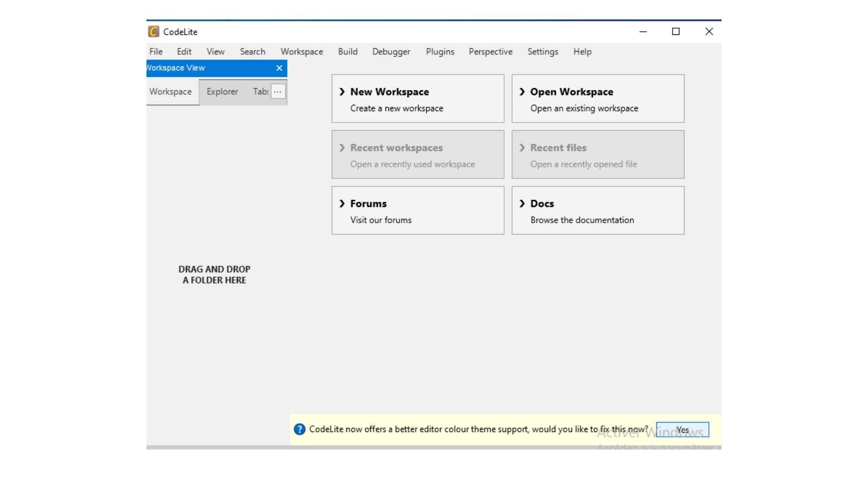This screenshot has width=868, height=488.
Task: Click the chevron beside Open Workspace
Action: [x=522, y=92]
